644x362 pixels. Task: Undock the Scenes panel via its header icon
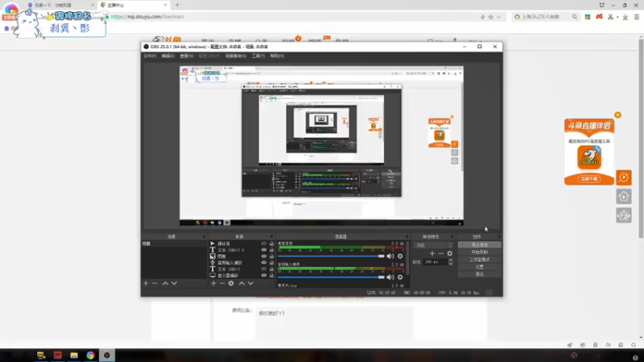point(204,237)
